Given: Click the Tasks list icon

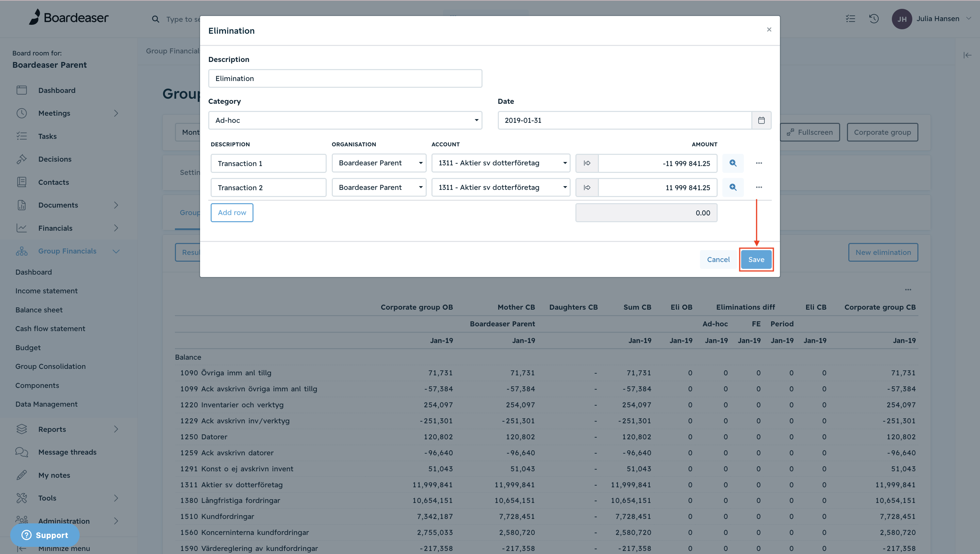Looking at the screenshot, I should [22, 136].
